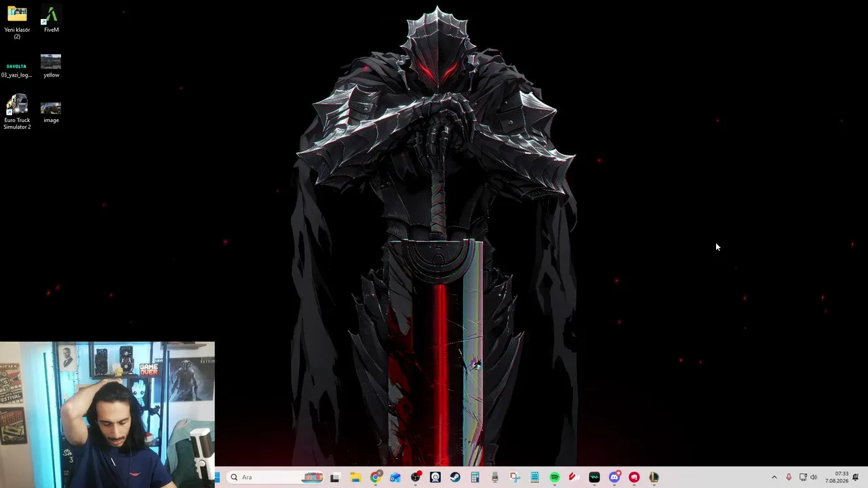The image size is (868, 488).
Task: Launch Euro Truck Simulator 2 shortcut
Action: [x=17, y=113]
